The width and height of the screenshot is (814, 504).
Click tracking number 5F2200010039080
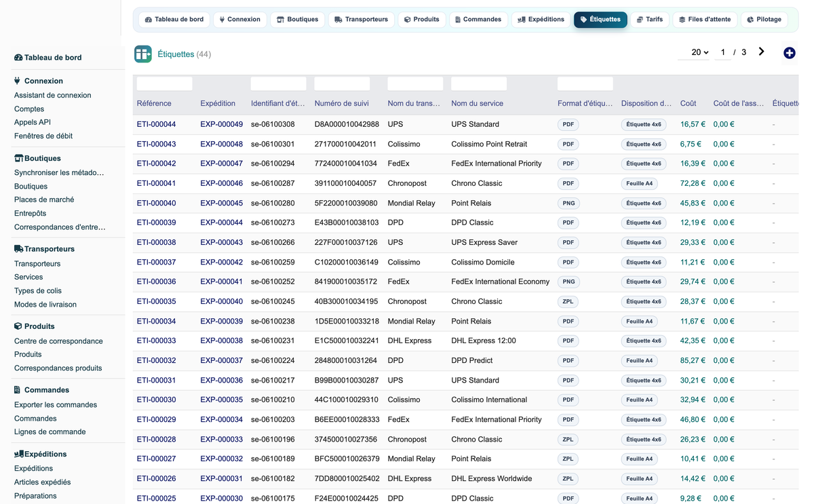pyautogui.click(x=346, y=203)
